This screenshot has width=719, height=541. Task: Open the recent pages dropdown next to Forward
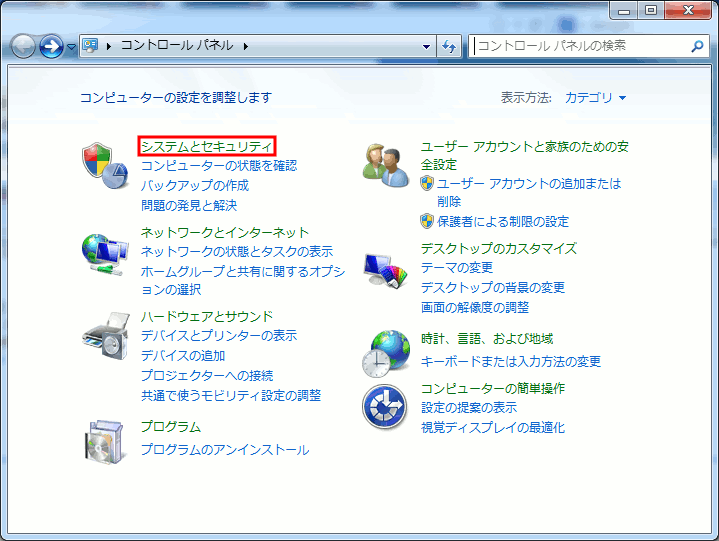(71, 47)
